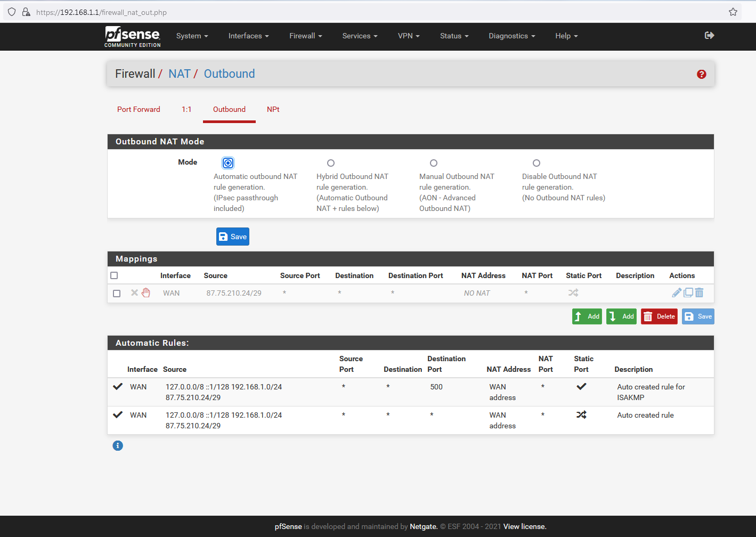The width and height of the screenshot is (756, 537).
Task: Select Automatic outbound NAT rule generation
Action: tap(228, 163)
